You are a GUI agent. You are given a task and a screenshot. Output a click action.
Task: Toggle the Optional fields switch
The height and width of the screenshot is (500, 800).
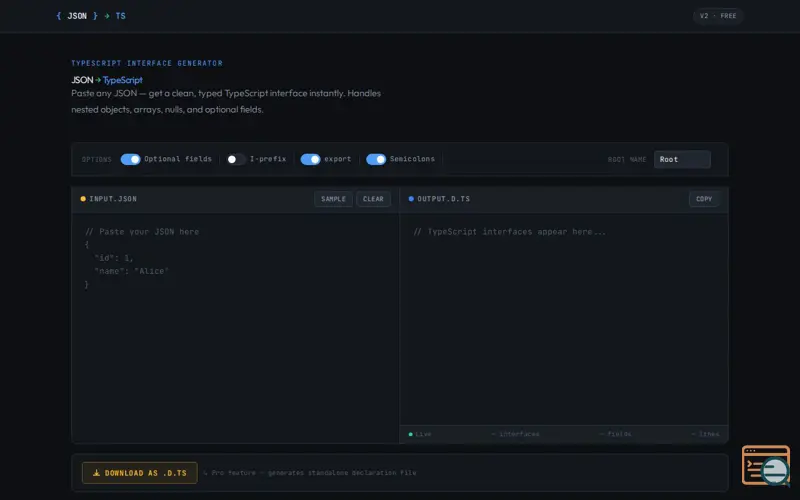tap(131, 159)
